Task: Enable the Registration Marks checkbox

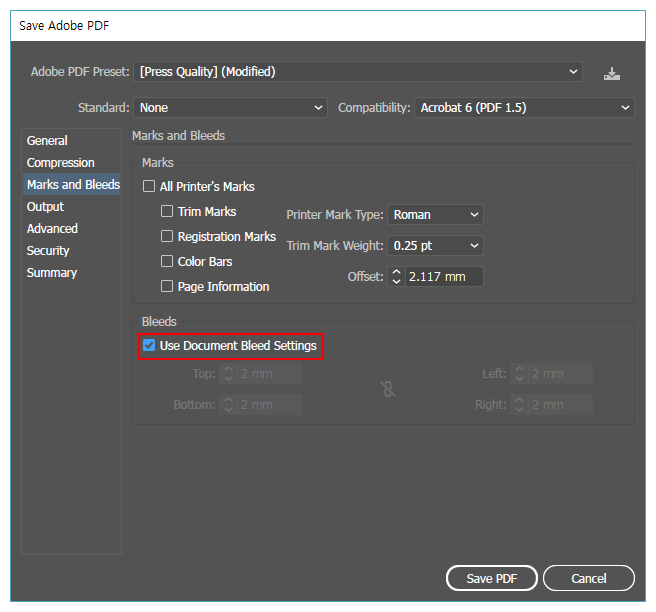Action: coord(167,236)
